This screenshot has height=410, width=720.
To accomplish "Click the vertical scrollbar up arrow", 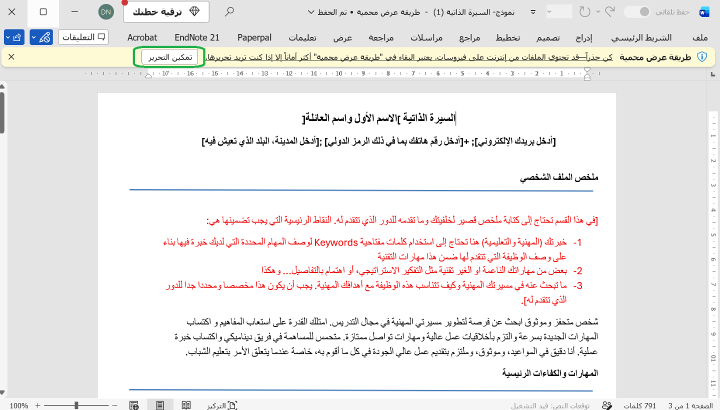I will (2, 86).
